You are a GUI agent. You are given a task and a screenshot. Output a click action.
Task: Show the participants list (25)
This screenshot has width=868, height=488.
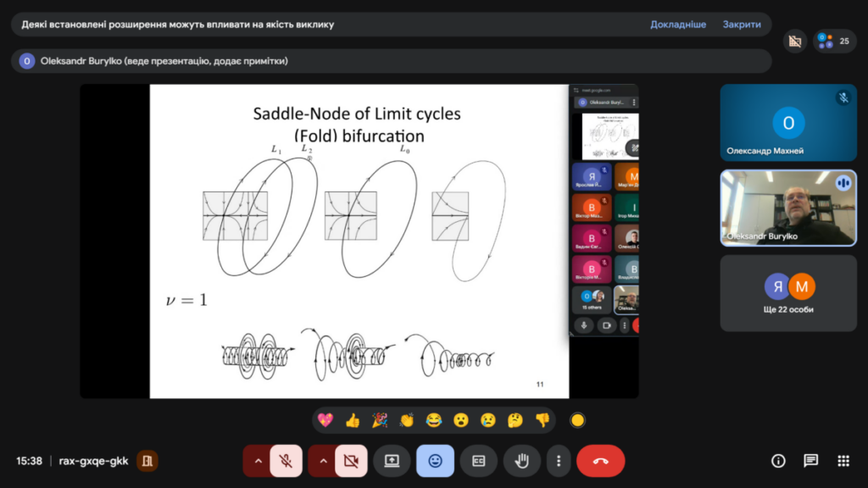point(833,41)
